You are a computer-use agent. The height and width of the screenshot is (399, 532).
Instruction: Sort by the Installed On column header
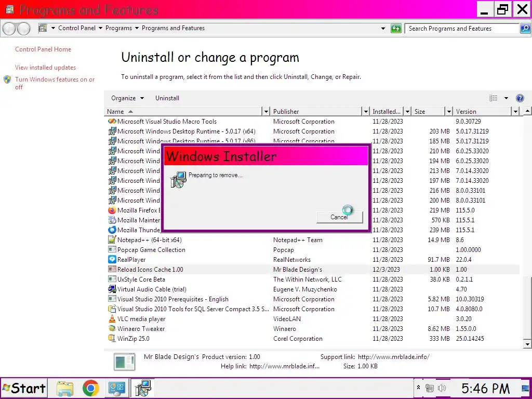pos(387,111)
